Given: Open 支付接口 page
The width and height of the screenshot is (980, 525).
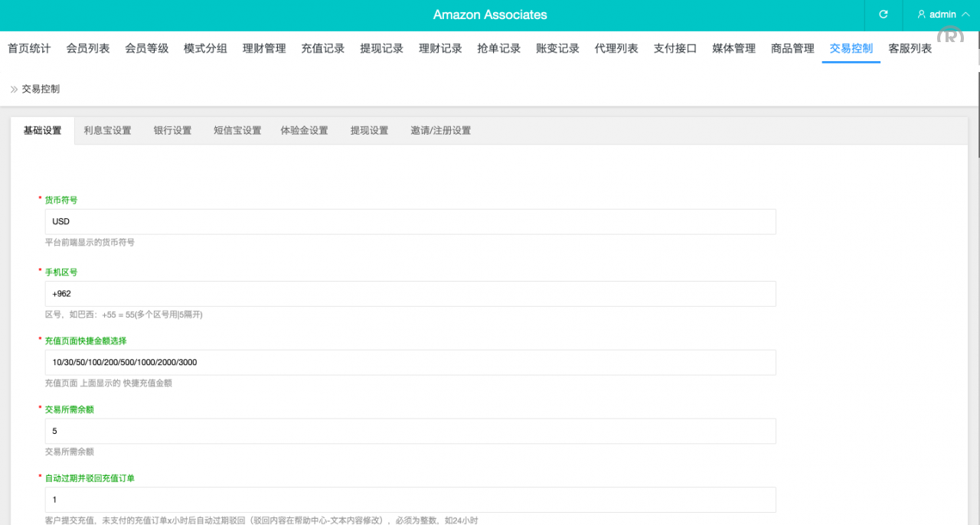Looking at the screenshot, I should (675, 48).
